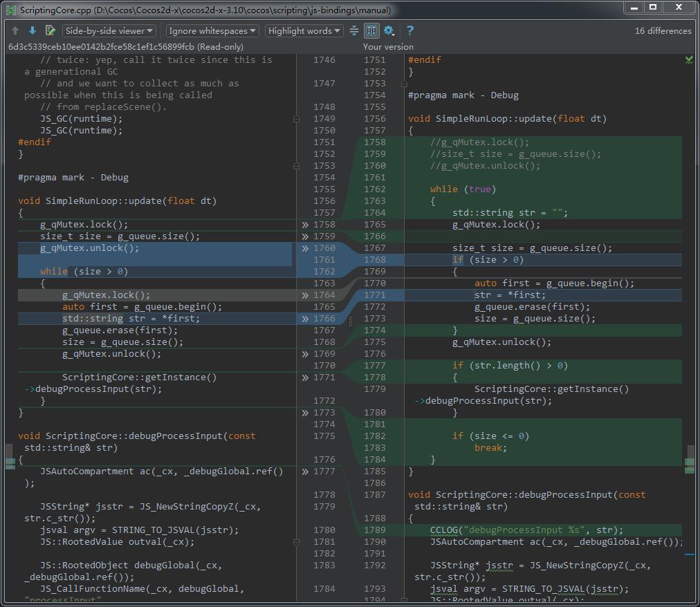Apply change arrow at line 1758
Viewport: 700px width, 607px height.
click(305, 225)
